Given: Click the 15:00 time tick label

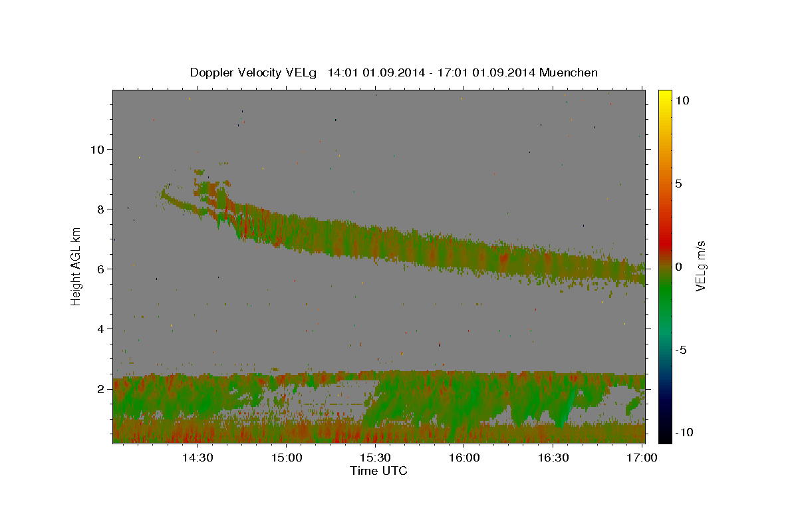Looking at the screenshot, I should coord(287,458).
